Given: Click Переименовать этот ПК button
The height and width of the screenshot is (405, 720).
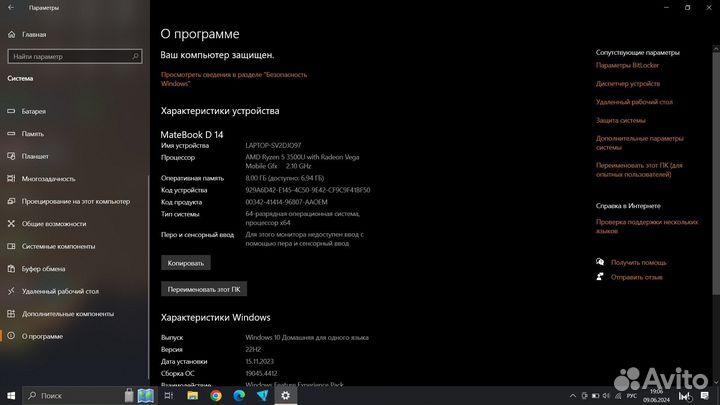Looking at the screenshot, I should click(204, 289).
